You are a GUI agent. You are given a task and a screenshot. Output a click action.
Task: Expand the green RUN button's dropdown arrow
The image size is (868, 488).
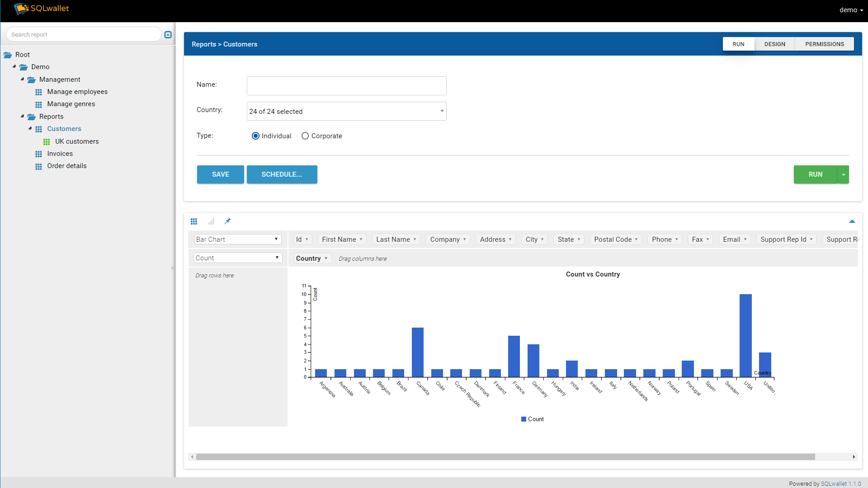coord(844,174)
